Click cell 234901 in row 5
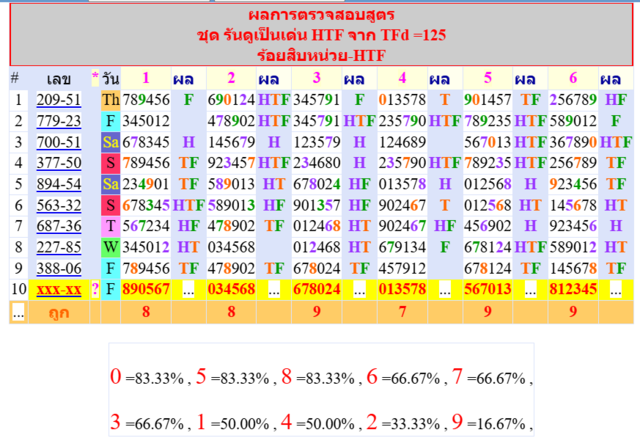Screen dimensions: 640x438 [146, 184]
